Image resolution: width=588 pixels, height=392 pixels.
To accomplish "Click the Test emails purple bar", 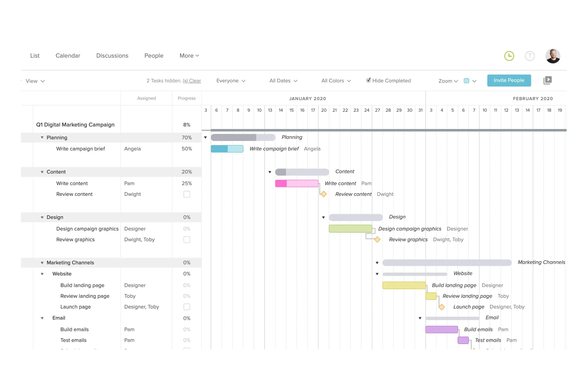I will pyautogui.click(x=463, y=340).
